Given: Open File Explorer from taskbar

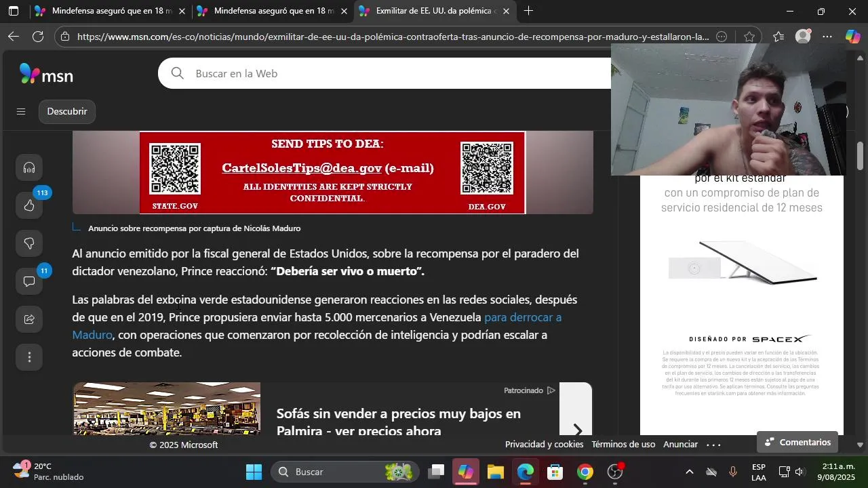Looking at the screenshot, I should (496, 472).
